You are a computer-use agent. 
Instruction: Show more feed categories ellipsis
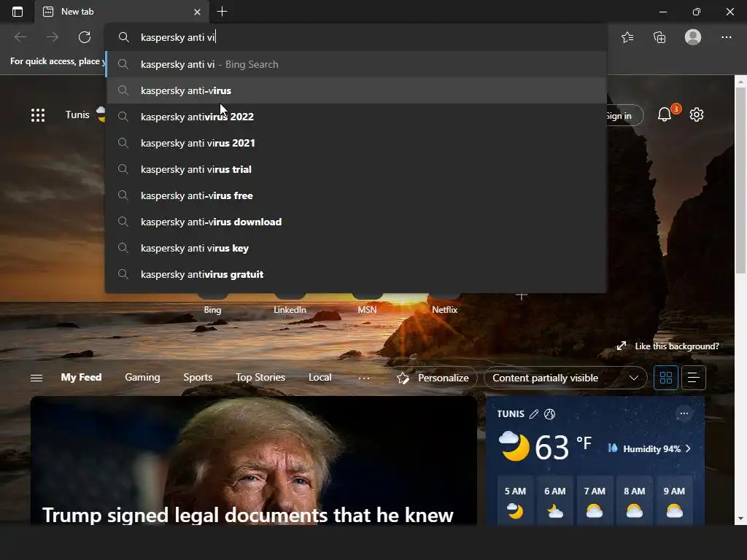364,378
